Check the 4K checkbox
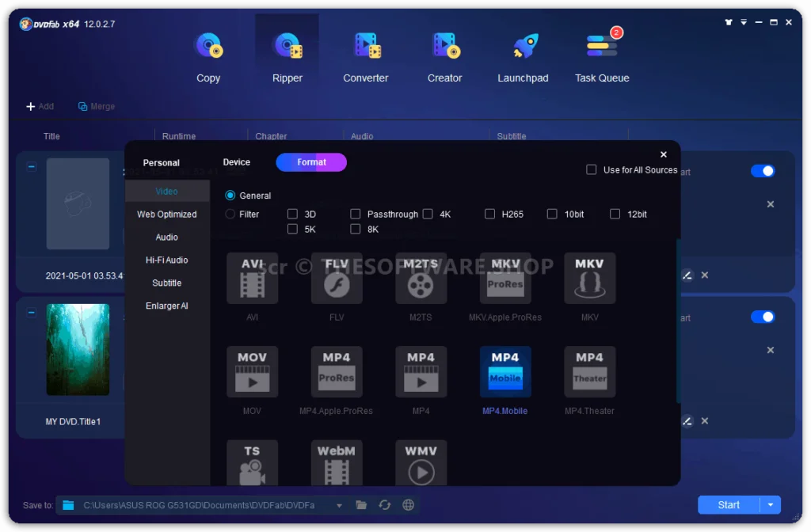Viewport: 811px width, 532px height. (428, 214)
